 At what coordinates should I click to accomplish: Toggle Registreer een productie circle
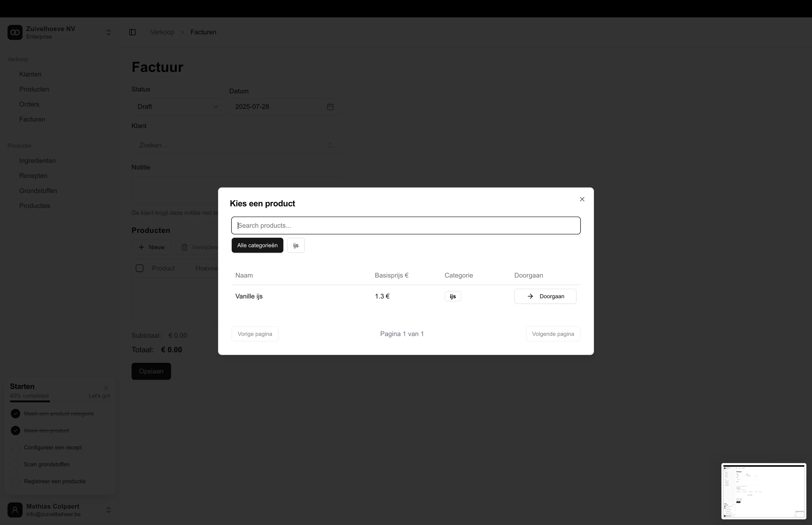pyautogui.click(x=15, y=481)
